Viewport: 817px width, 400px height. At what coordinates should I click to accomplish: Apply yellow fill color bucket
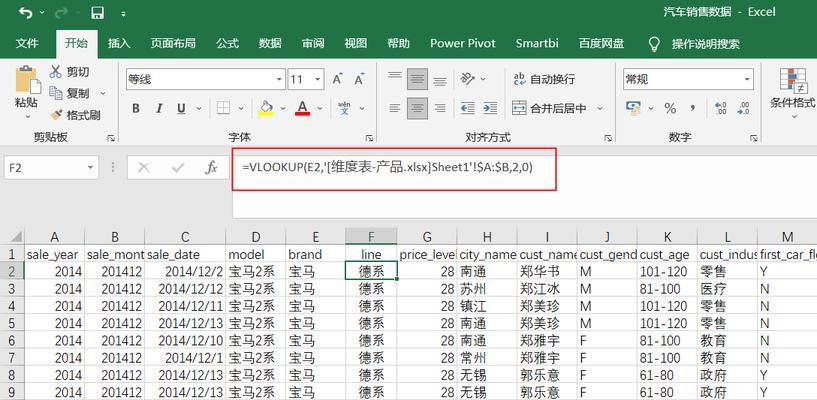266,108
